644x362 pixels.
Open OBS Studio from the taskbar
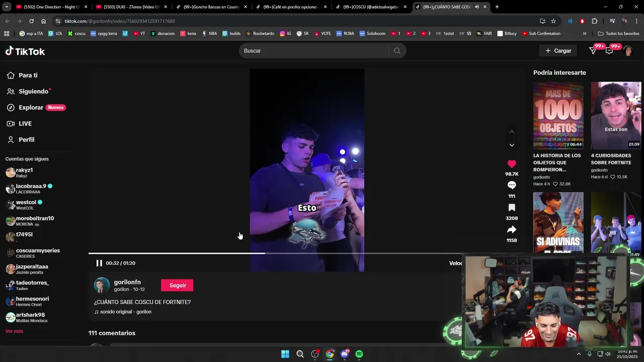click(315, 354)
